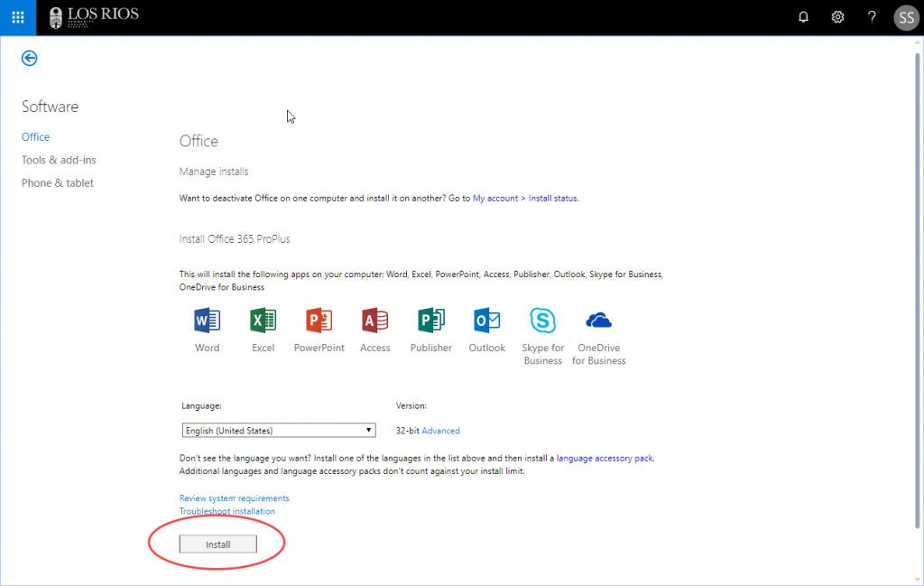Click the 32-bit version text
The image size is (924, 586).
(407, 431)
